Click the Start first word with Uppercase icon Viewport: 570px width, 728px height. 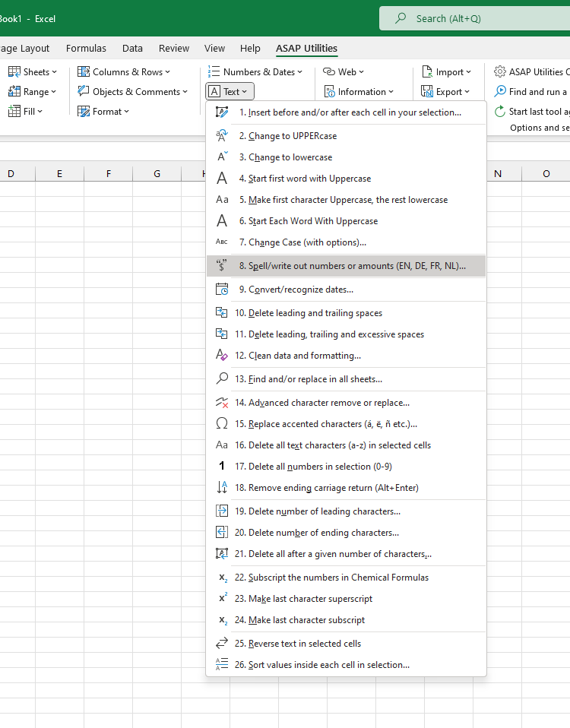222,179
